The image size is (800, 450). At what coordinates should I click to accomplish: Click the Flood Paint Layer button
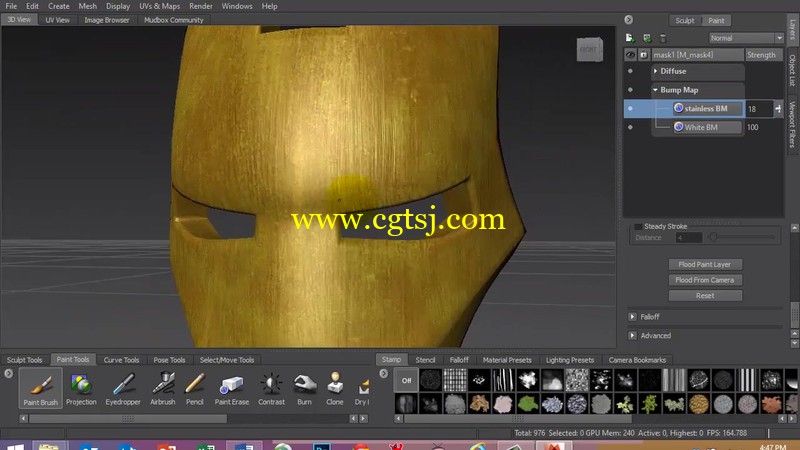coord(705,264)
